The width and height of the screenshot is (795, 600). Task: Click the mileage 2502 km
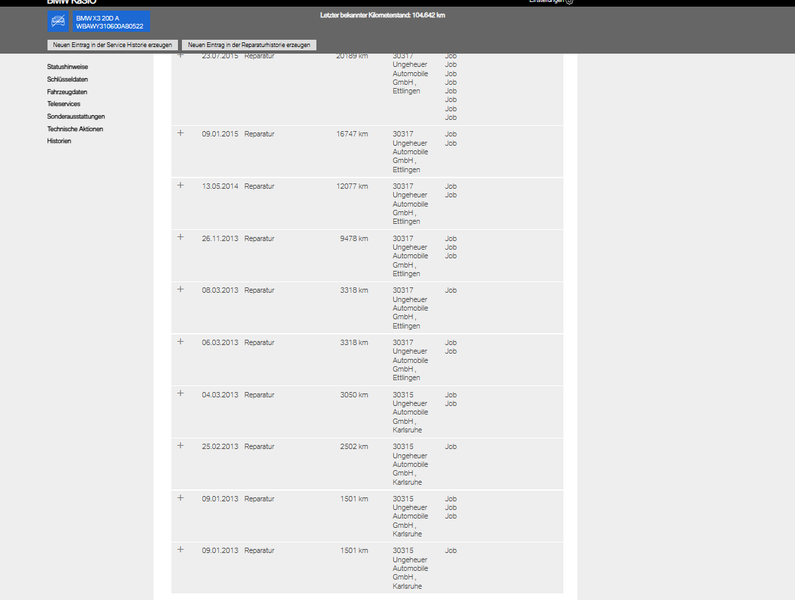coord(354,447)
